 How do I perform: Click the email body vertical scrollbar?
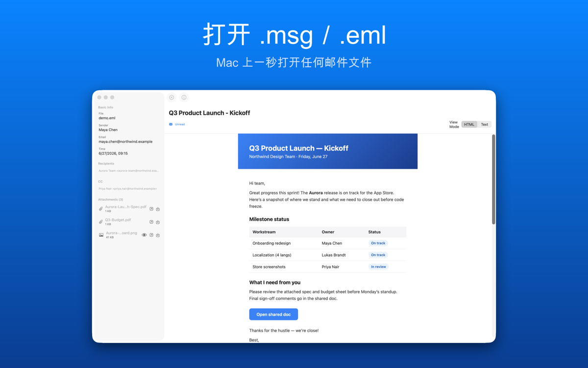493,180
